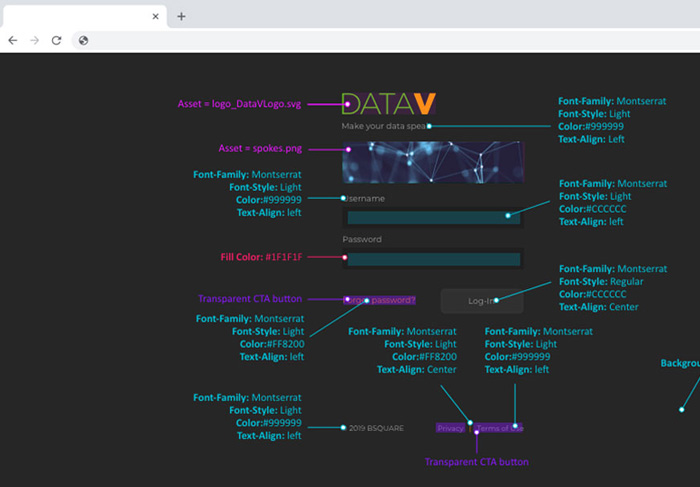Close the current browser tab
This screenshot has width=700, height=487.
[x=156, y=16]
